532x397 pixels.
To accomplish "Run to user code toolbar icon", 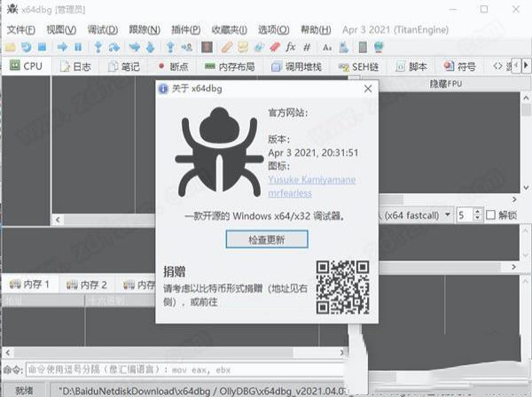I will coord(186,47).
